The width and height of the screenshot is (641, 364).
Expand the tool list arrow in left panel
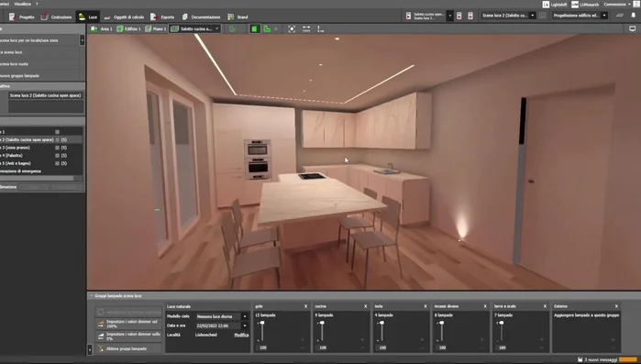point(83,40)
